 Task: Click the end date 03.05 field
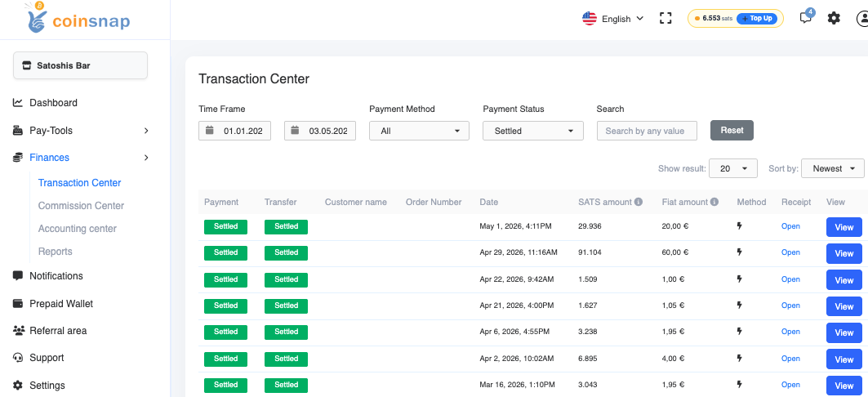(320, 131)
